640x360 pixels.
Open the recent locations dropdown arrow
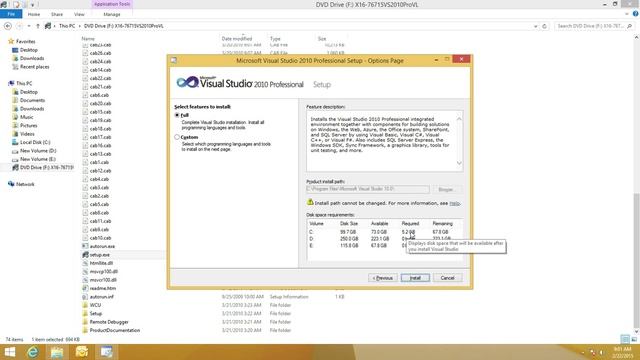click(29, 26)
